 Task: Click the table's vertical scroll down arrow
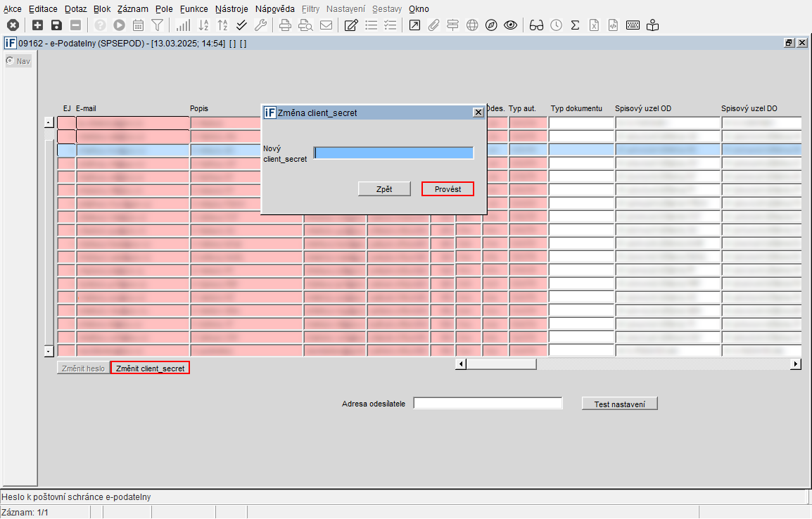49,351
